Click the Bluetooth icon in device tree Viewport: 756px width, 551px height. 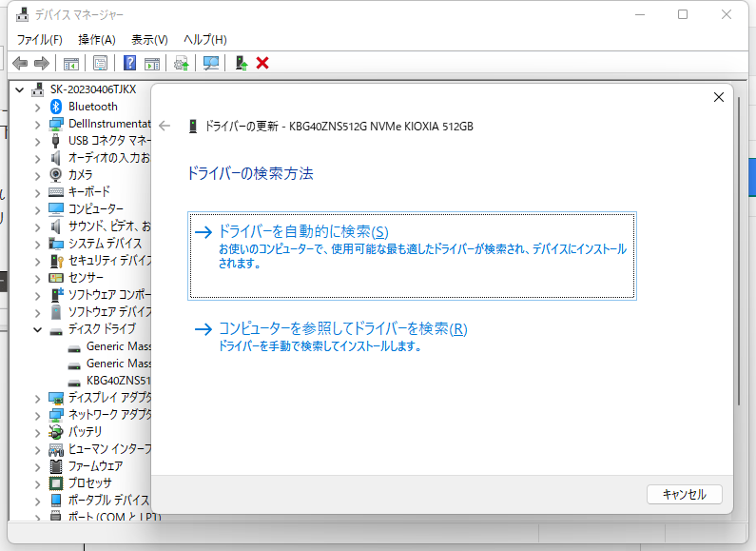pyautogui.click(x=56, y=107)
